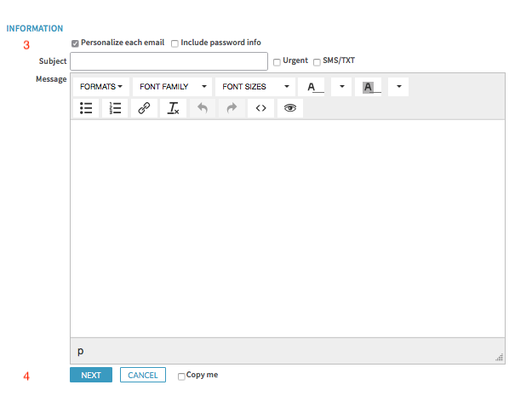Open the Font Sizes dropdown
The height and width of the screenshot is (402, 532).
[x=255, y=87]
